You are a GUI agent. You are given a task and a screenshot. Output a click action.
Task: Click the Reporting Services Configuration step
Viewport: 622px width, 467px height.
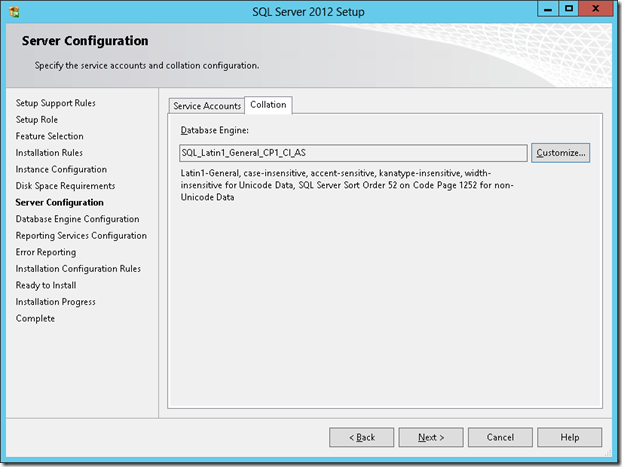(81, 236)
